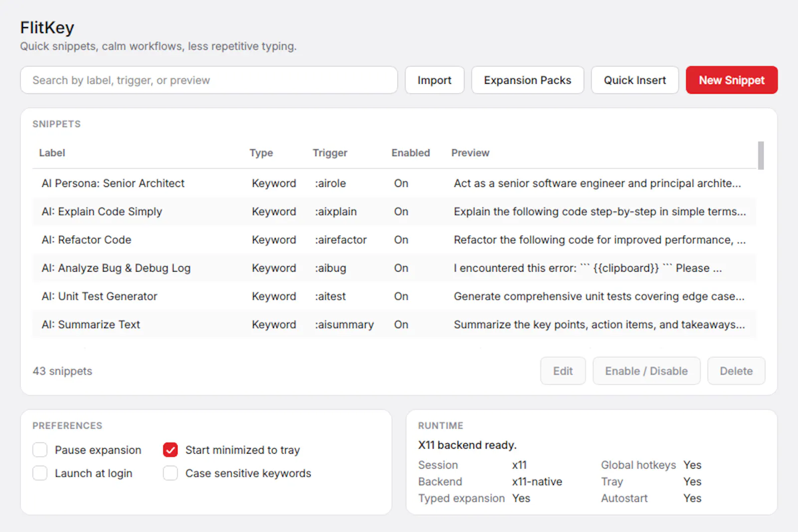Click the Preview column header
Image resolution: width=798 pixels, height=532 pixels.
click(x=470, y=153)
